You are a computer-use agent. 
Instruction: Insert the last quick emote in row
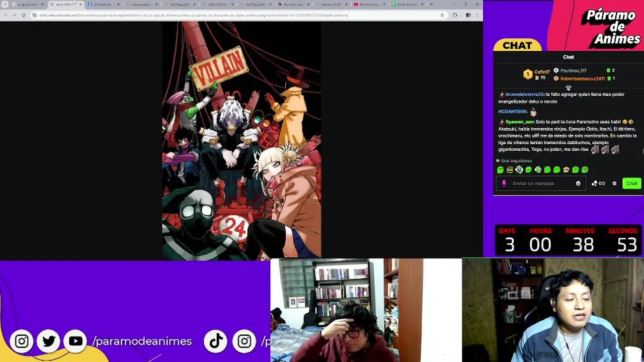[x=585, y=170]
